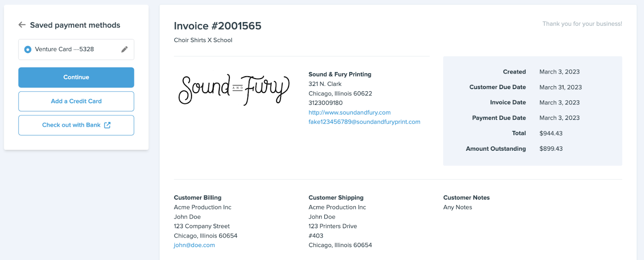
Task: Choose Check out with Bank
Action: [x=71, y=125]
